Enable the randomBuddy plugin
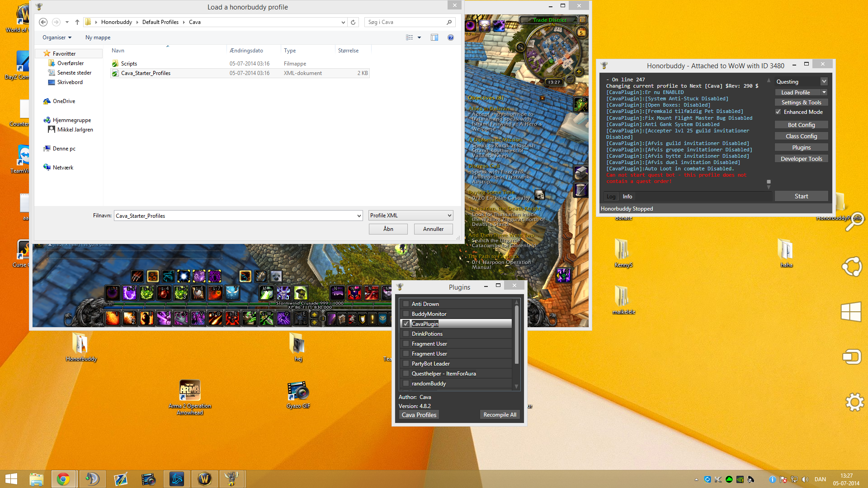The height and width of the screenshot is (488, 868). coord(406,384)
